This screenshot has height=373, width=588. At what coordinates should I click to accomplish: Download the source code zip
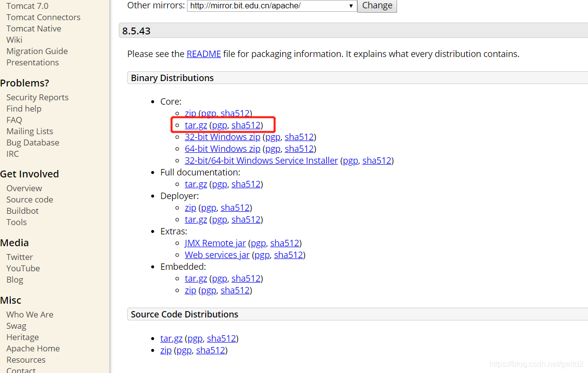pyautogui.click(x=166, y=350)
